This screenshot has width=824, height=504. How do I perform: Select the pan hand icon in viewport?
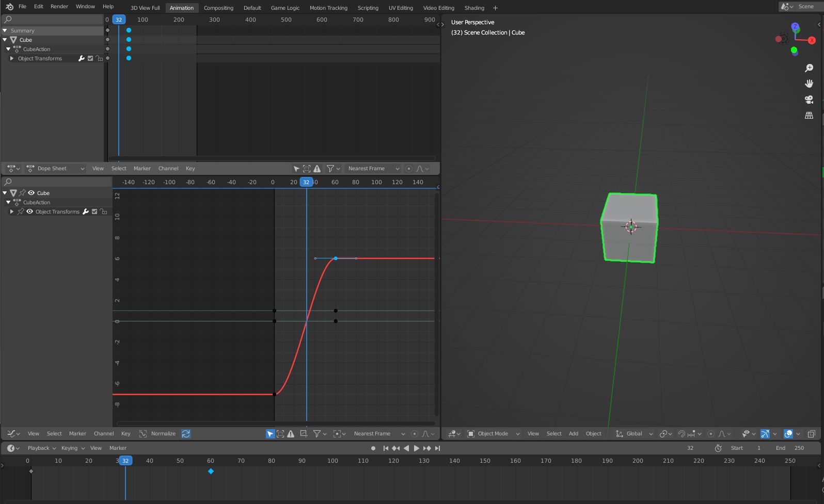(x=809, y=84)
